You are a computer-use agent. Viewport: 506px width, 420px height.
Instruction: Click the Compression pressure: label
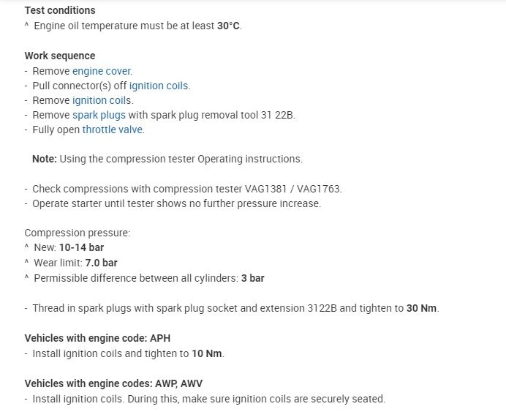(78, 233)
